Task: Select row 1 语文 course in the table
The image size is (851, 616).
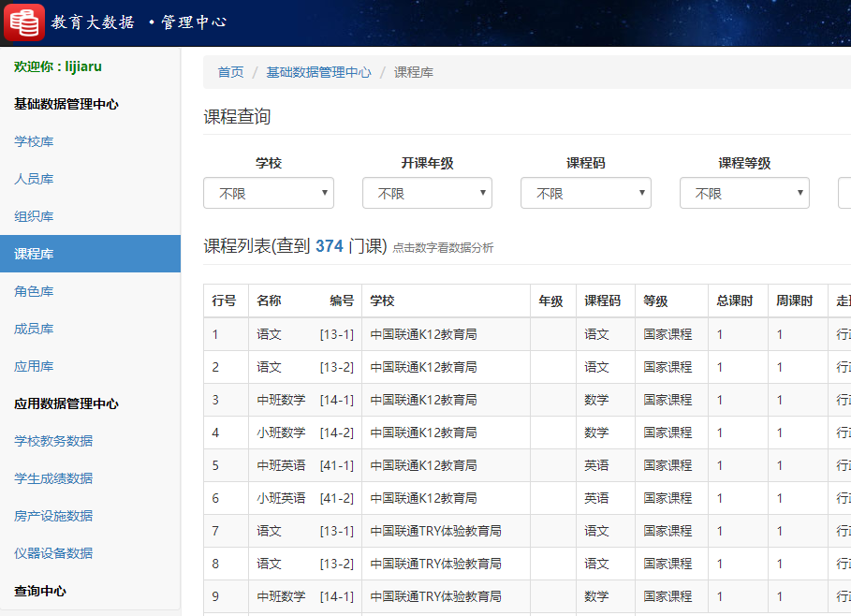Action: point(271,333)
